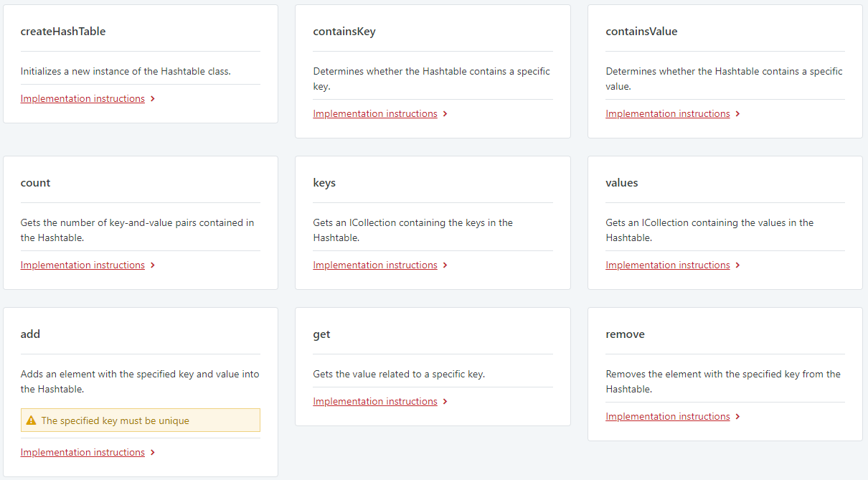Click the chevron icon on the keys card
Image resolution: width=868 pixels, height=480 pixels.
pos(445,265)
